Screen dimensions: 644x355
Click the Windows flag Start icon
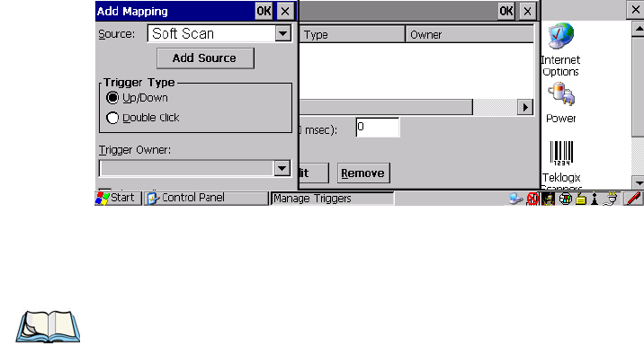coord(102,199)
